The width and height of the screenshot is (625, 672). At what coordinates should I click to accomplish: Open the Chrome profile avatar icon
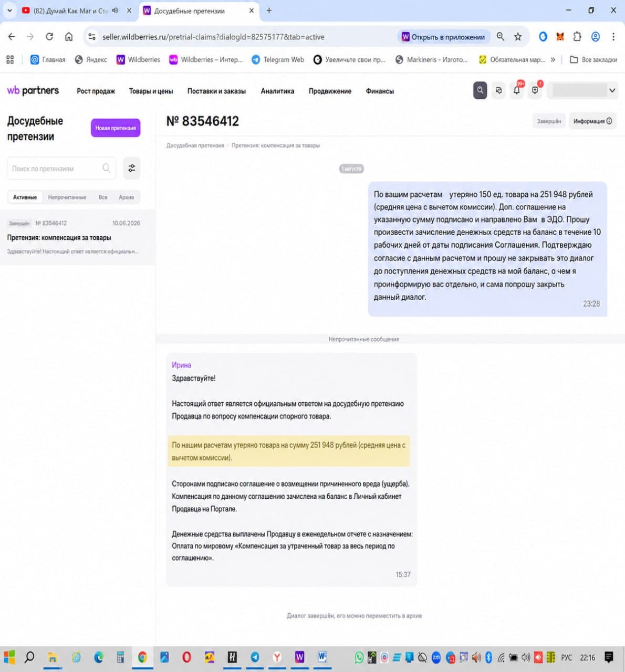596,37
